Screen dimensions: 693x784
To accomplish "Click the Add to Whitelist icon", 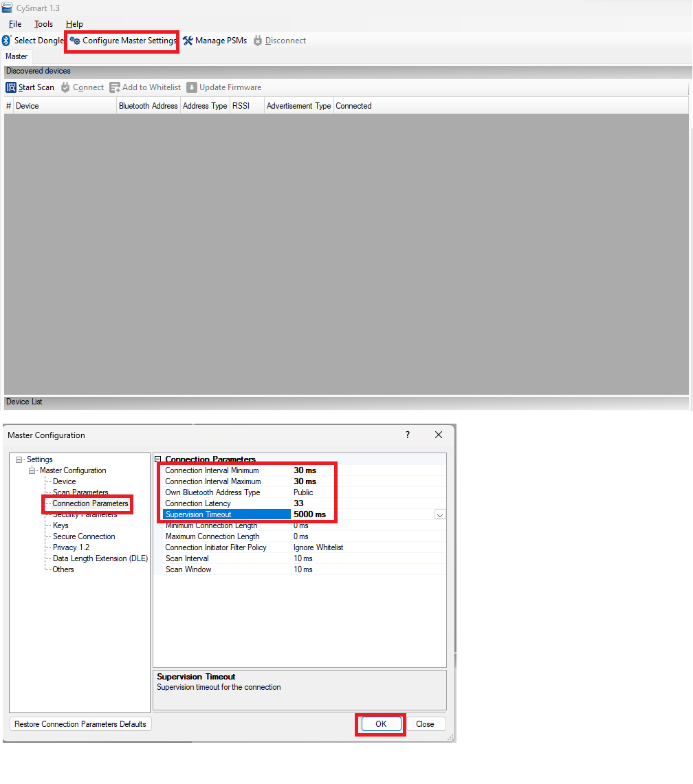I will (x=115, y=87).
